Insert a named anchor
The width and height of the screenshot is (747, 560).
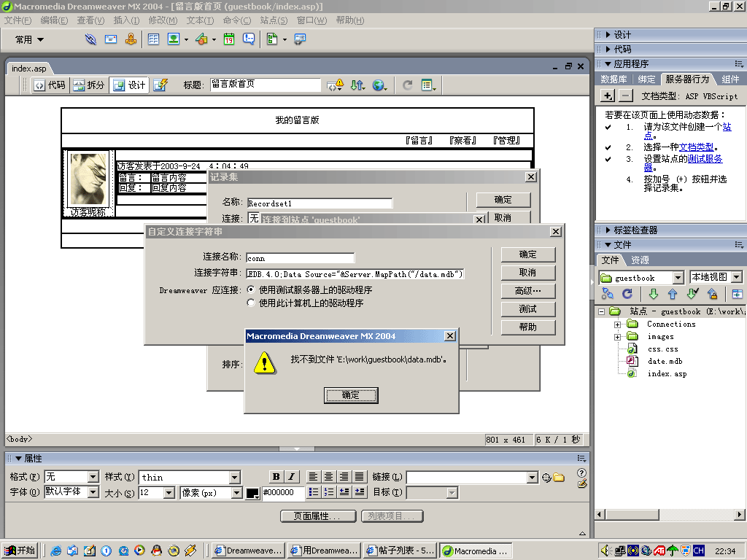pyautogui.click(x=131, y=39)
